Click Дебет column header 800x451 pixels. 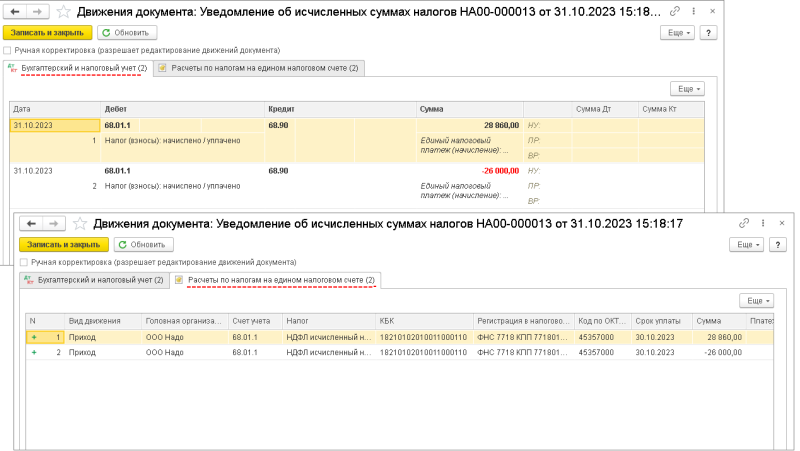pyautogui.click(x=183, y=109)
